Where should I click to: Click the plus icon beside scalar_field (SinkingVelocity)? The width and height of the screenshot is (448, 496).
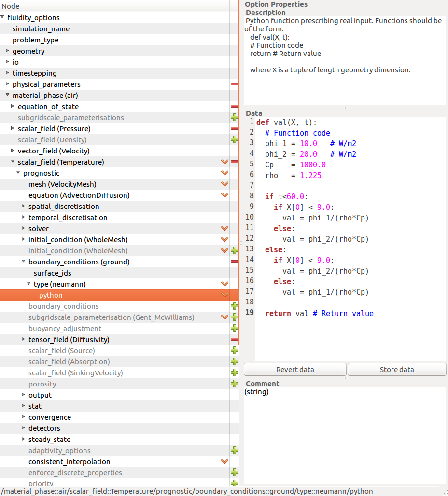(234, 372)
